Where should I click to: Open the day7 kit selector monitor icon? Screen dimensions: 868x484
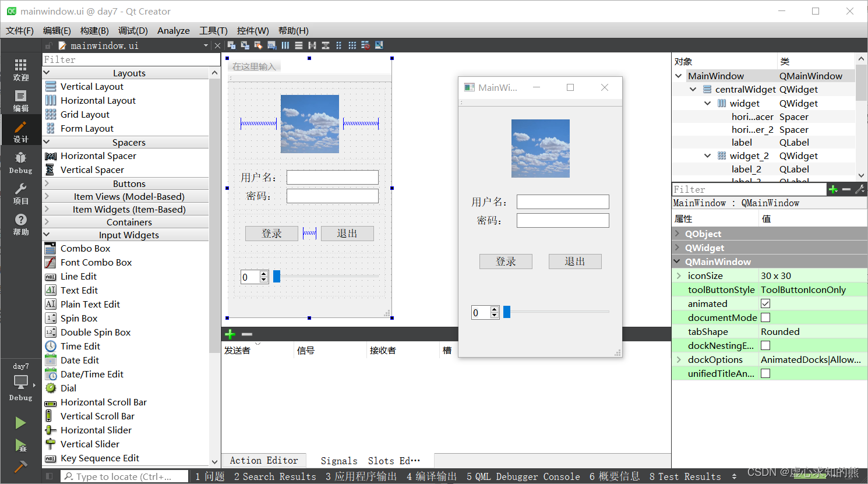pos(21,382)
